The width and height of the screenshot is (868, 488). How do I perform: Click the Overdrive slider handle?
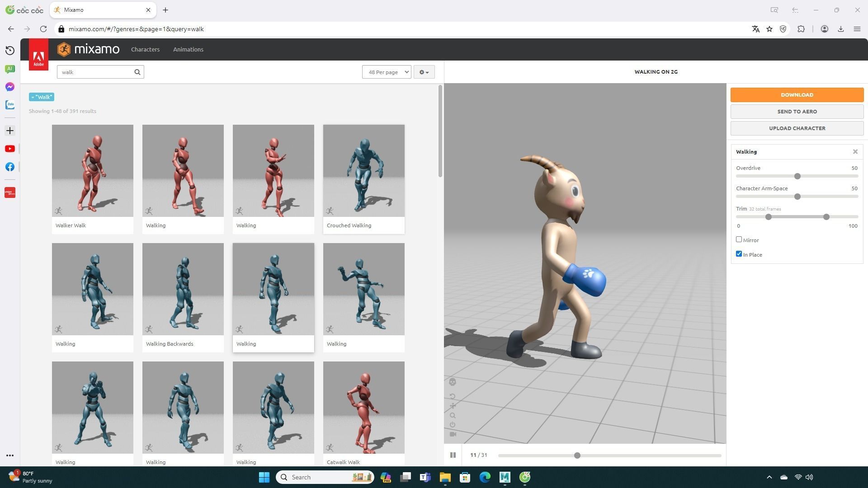point(797,176)
